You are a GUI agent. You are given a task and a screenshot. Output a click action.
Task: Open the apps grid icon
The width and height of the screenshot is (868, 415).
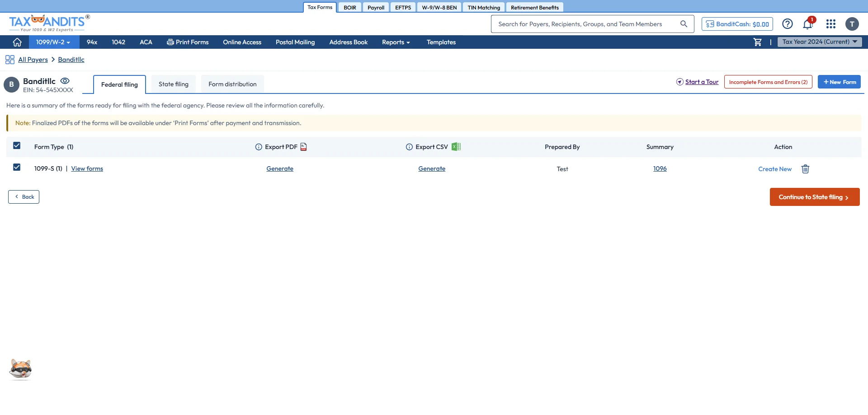(x=831, y=24)
